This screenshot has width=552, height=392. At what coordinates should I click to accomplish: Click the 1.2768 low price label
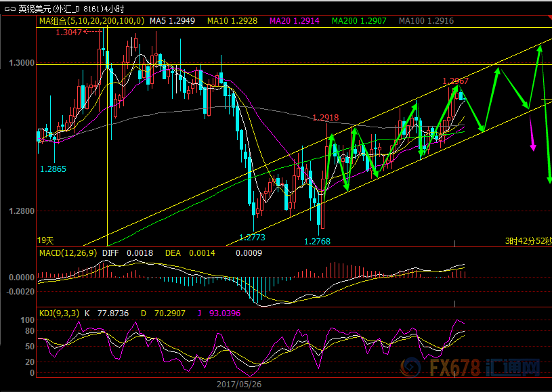point(317,242)
